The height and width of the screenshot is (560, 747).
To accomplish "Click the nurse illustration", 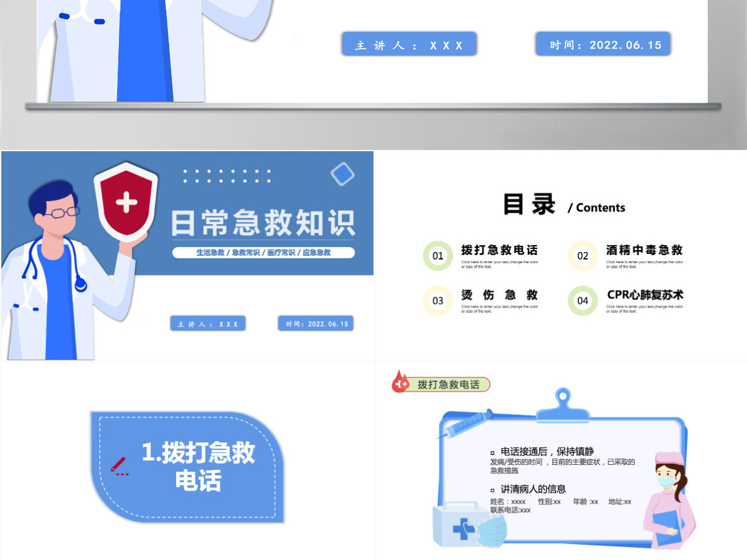I will coord(668,500).
